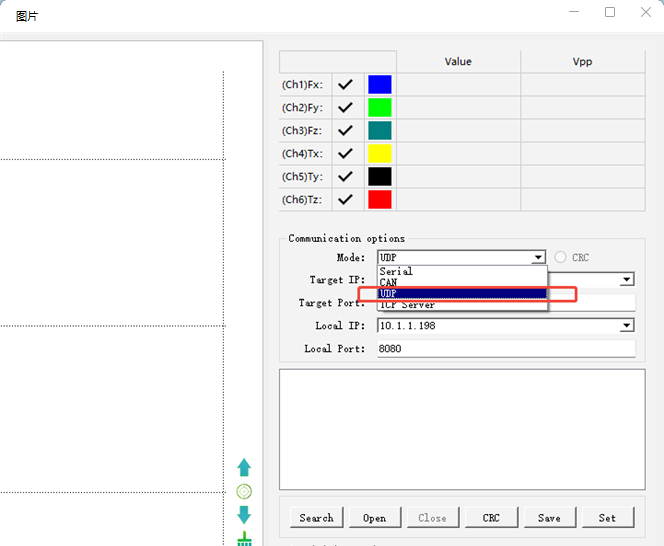This screenshot has width=664, height=546.
Task: Expand the Target IP dropdown arrow
Action: 627,280
